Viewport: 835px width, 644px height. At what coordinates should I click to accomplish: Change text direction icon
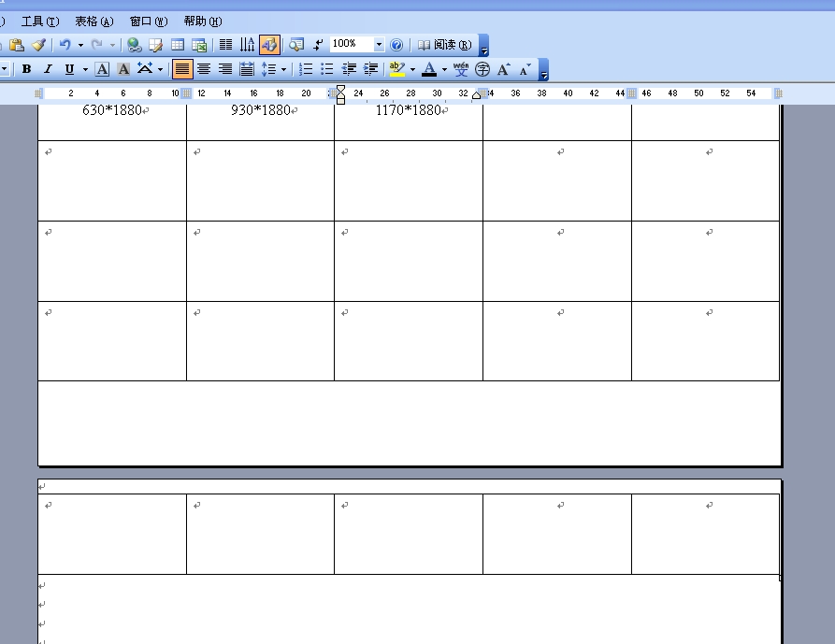pos(247,45)
